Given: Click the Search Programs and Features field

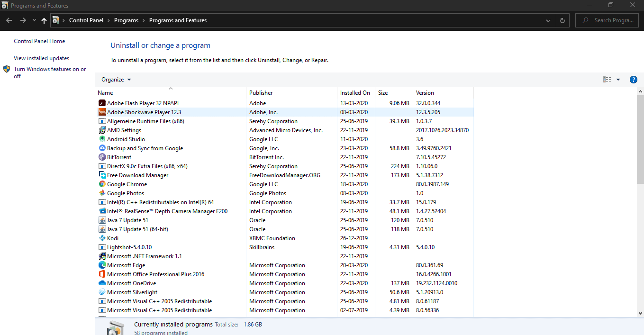Looking at the screenshot, I should [x=607, y=20].
